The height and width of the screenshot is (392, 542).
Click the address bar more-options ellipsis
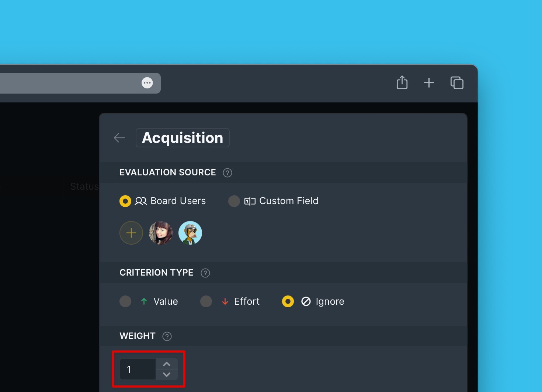[x=147, y=83]
